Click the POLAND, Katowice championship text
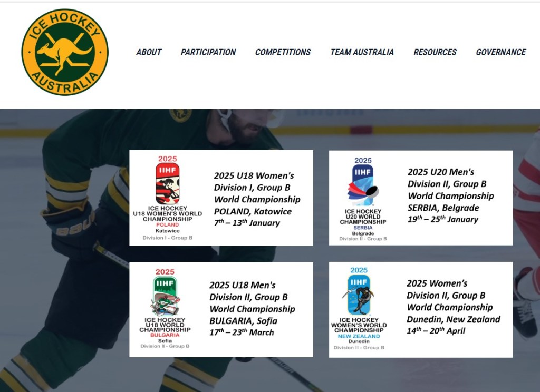 tap(253, 211)
